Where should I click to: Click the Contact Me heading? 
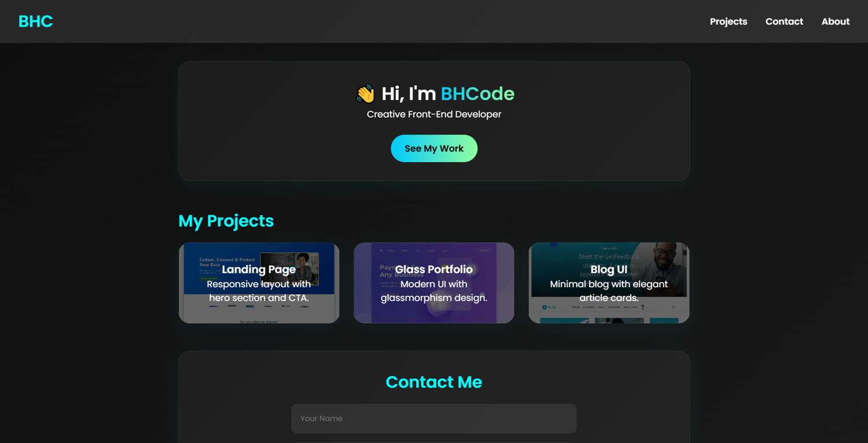pyautogui.click(x=434, y=382)
